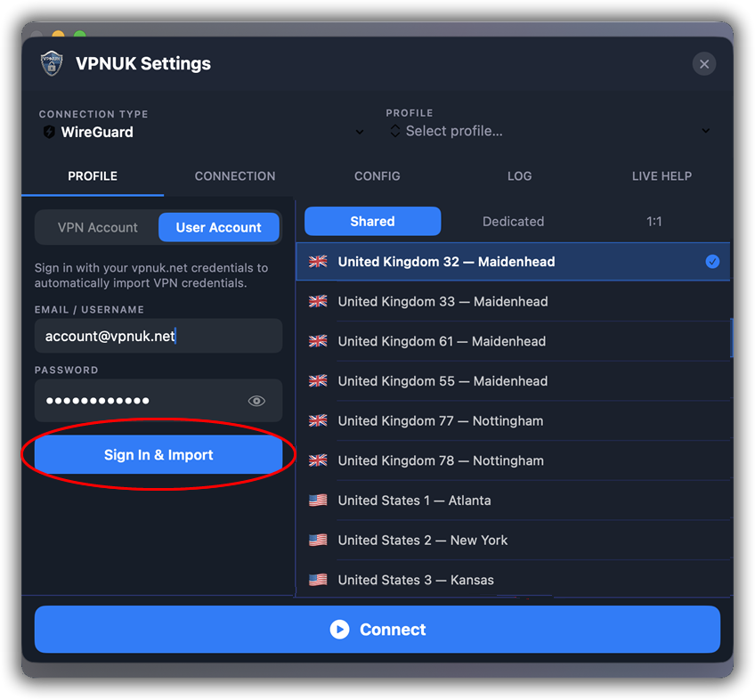Select United Kingdom 78 — Nottingham server
Image resolution: width=755 pixels, height=700 pixels.
click(x=513, y=461)
